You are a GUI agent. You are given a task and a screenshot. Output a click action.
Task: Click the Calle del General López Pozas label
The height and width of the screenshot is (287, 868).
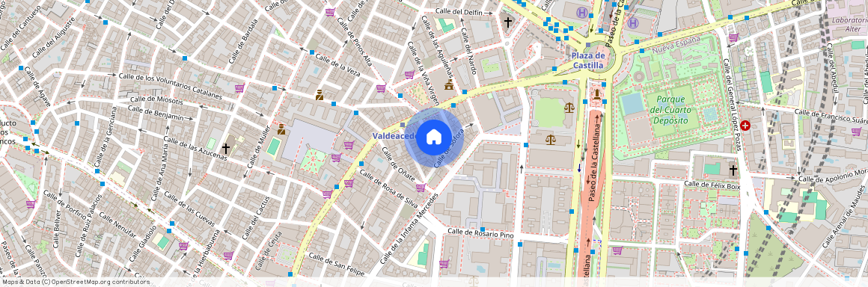[x=731, y=104]
